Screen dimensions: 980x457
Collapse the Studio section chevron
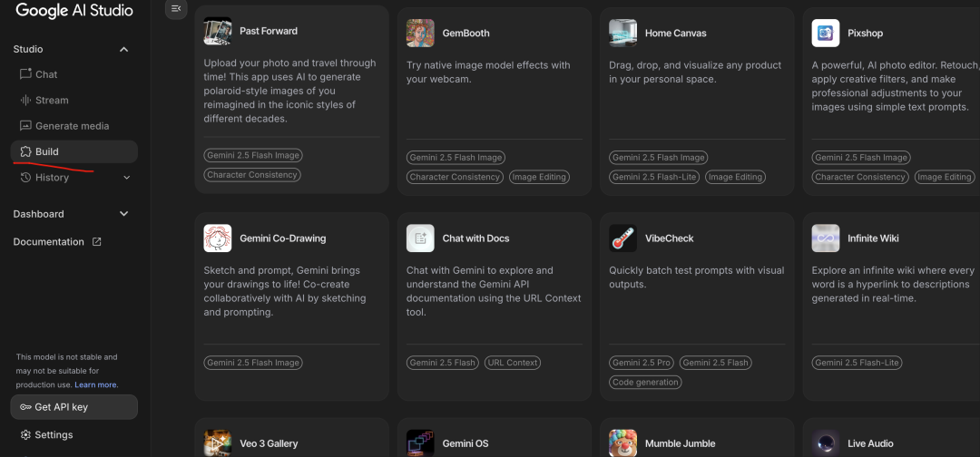coord(124,49)
